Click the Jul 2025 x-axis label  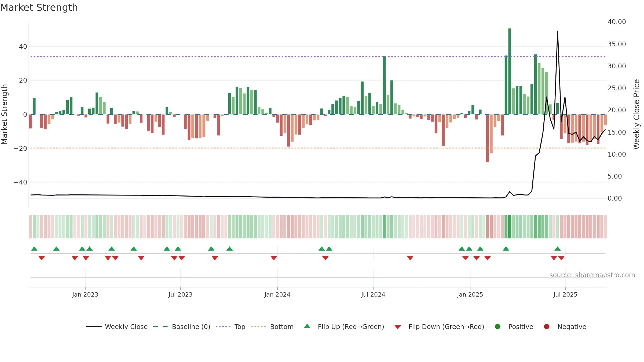click(565, 295)
